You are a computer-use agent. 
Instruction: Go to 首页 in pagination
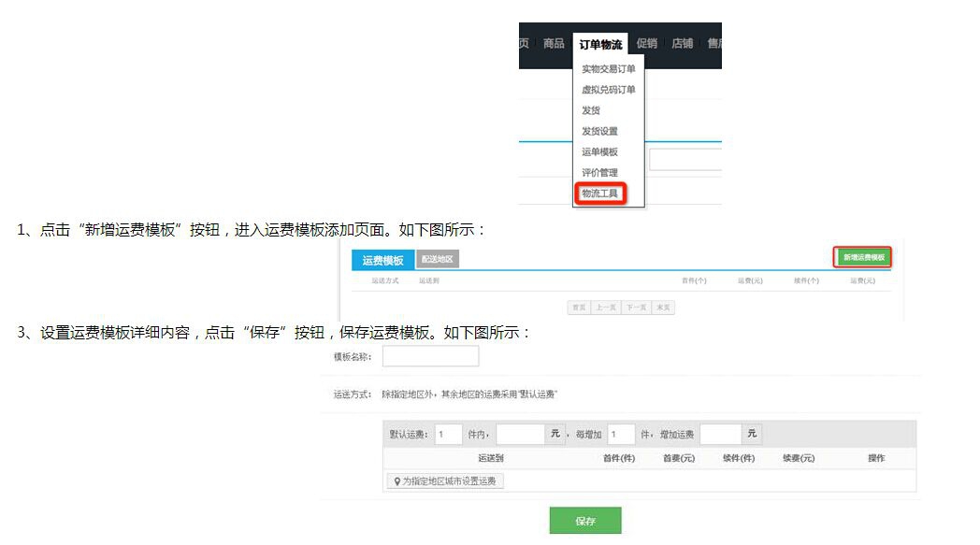579,308
